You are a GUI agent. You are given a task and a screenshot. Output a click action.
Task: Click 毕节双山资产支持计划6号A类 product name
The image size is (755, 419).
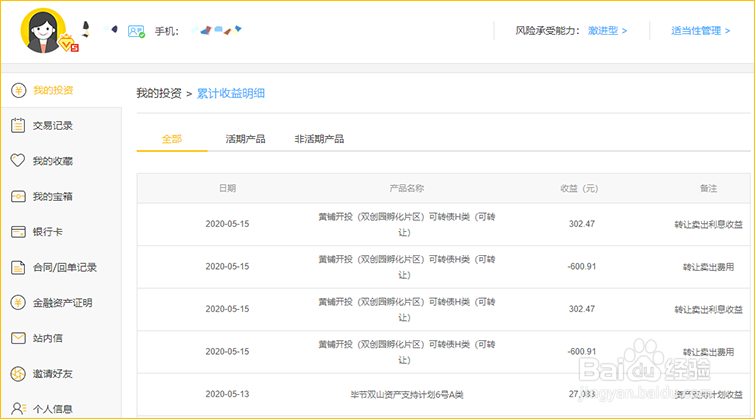point(407,394)
